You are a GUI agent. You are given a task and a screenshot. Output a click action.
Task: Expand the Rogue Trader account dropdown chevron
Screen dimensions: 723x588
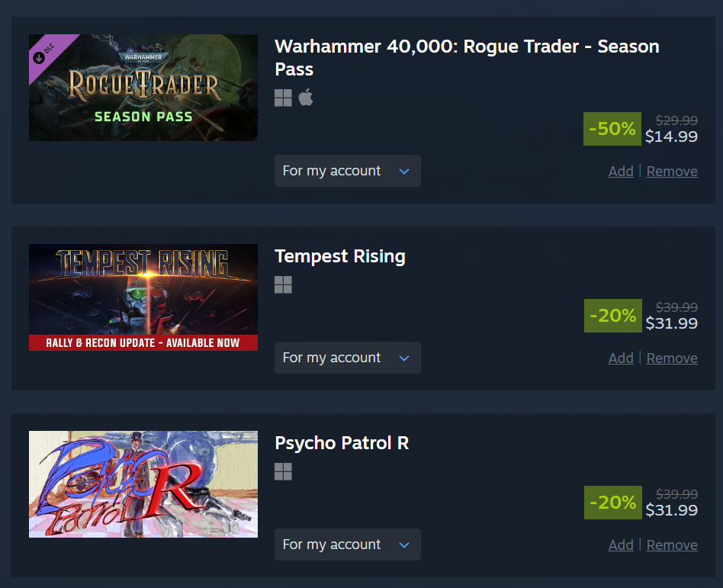tap(404, 171)
